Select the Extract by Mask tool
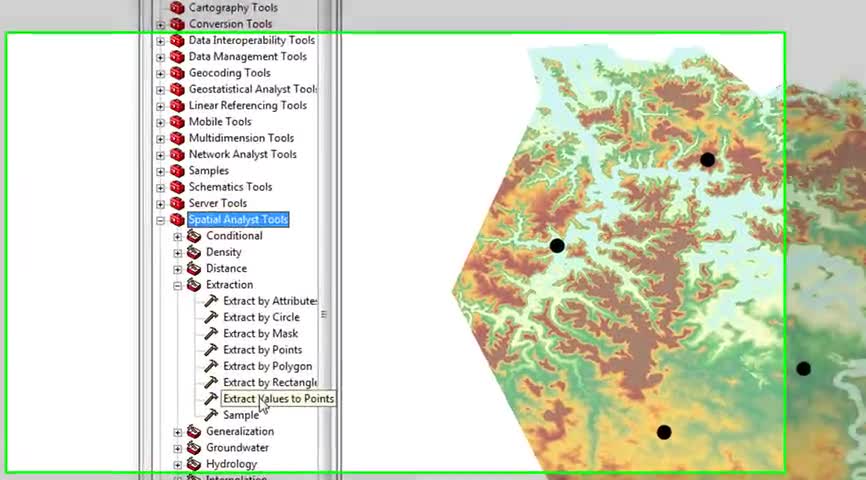866x480 pixels. click(x=261, y=334)
